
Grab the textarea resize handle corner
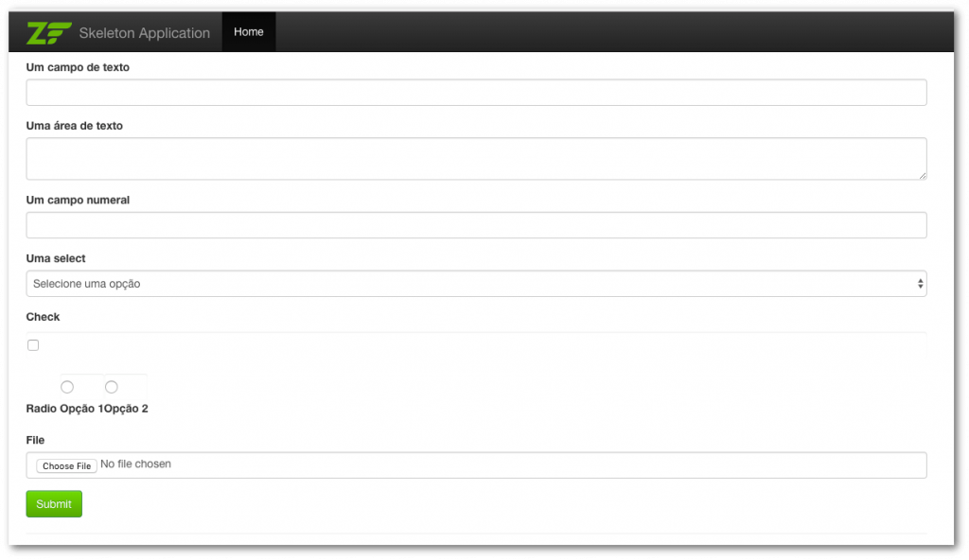coord(922,176)
